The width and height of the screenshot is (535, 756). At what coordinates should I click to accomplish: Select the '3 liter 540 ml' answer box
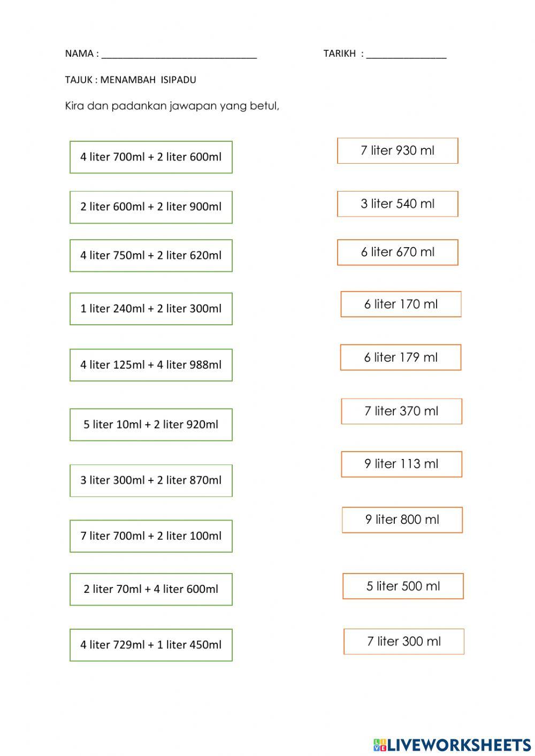coord(398,204)
